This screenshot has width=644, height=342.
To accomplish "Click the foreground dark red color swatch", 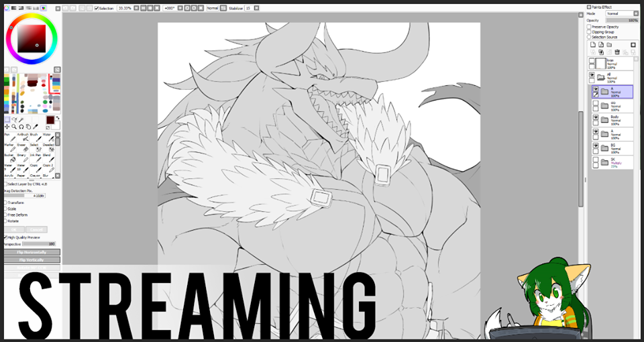I will coord(50,120).
